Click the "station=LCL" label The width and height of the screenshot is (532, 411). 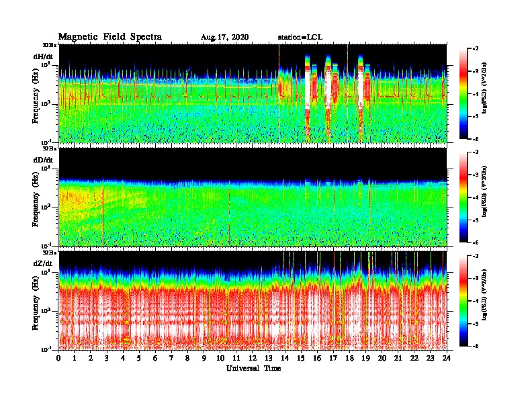300,38
